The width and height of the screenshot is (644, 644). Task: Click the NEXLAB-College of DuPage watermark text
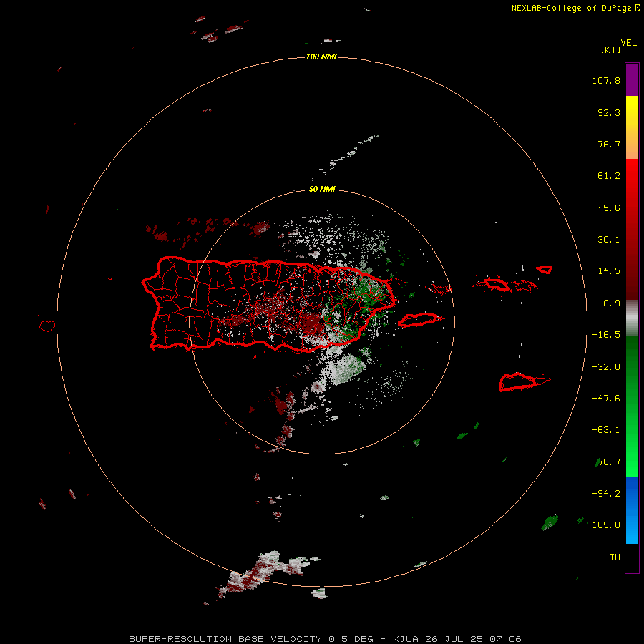click(x=576, y=8)
